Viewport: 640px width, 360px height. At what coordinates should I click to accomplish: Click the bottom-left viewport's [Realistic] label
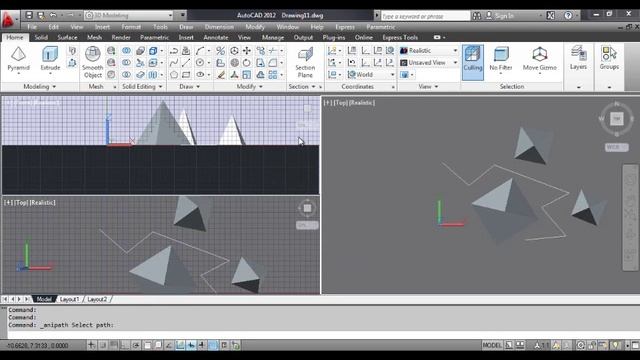42,202
